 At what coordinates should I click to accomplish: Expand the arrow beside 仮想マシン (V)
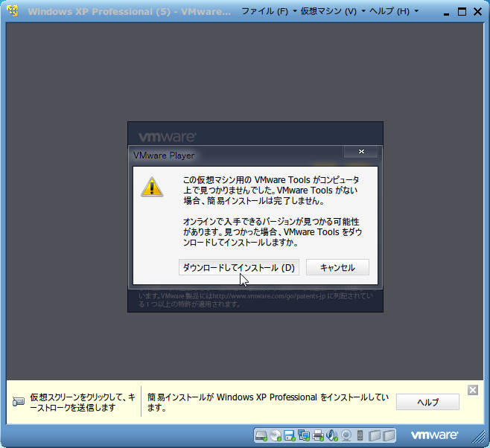click(x=363, y=11)
